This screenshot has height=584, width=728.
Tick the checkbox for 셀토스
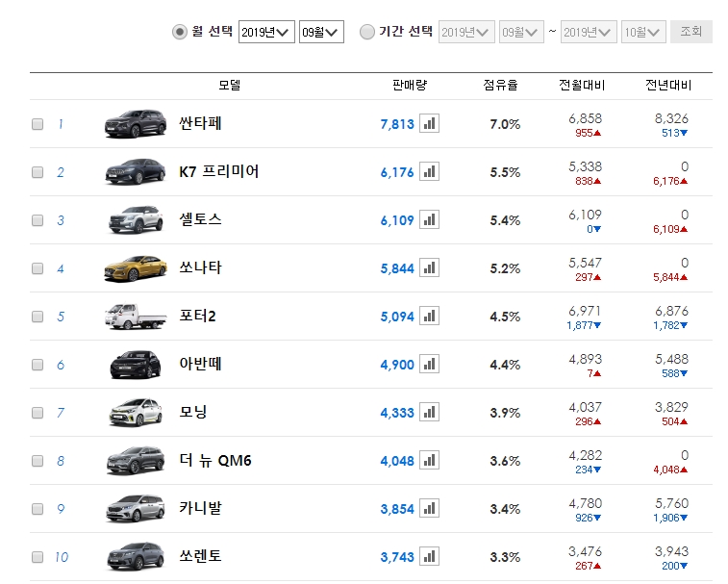pos(38,220)
